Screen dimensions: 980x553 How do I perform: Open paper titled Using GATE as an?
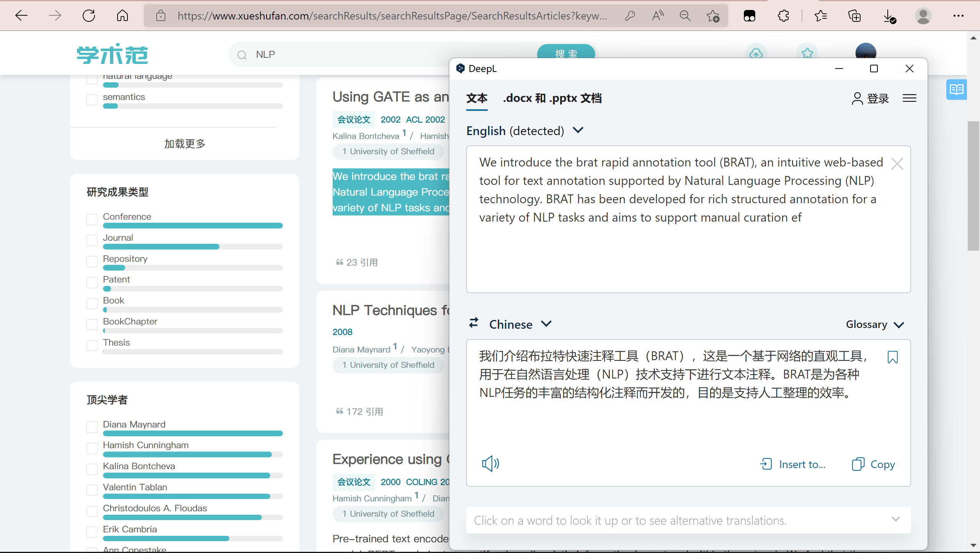[x=390, y=97]
